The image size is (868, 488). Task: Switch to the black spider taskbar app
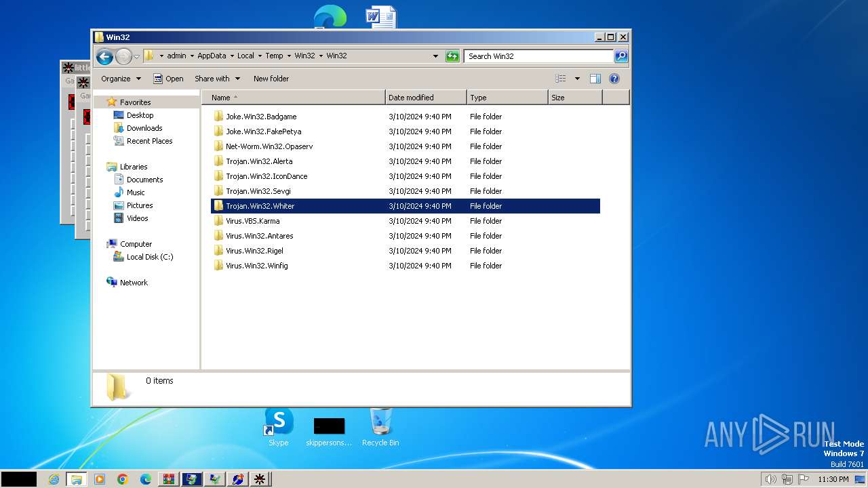[x=260, y=479]
